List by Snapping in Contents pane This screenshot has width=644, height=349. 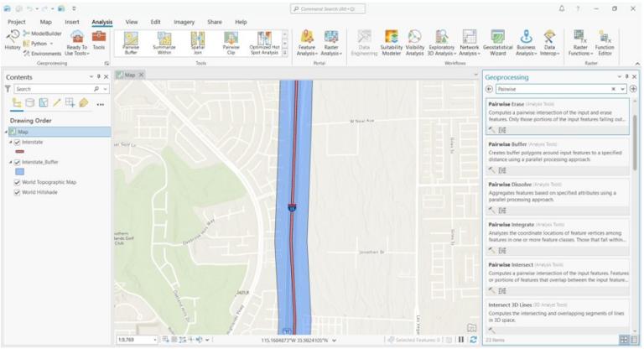click(70, 102)
